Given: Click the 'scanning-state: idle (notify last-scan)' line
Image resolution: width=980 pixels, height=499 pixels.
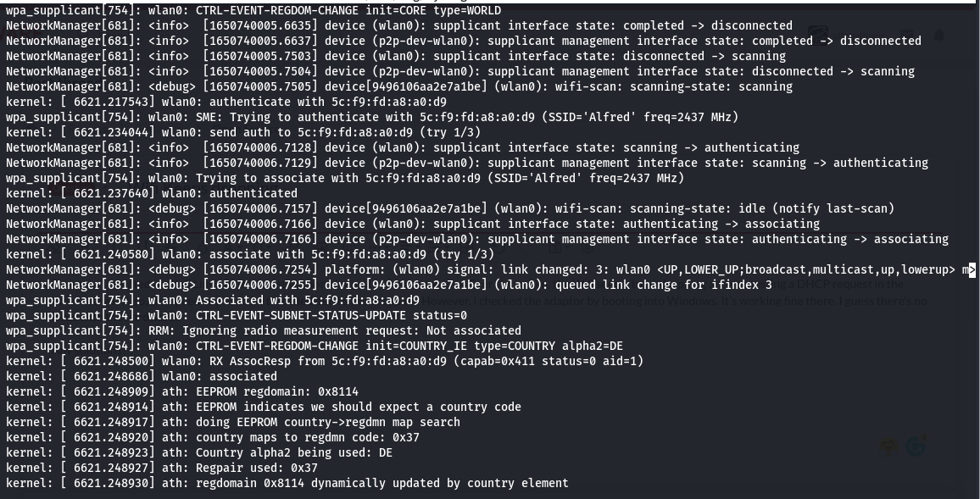Looking at the screenshot, I should pyautogui.click(x=450, y=208).
